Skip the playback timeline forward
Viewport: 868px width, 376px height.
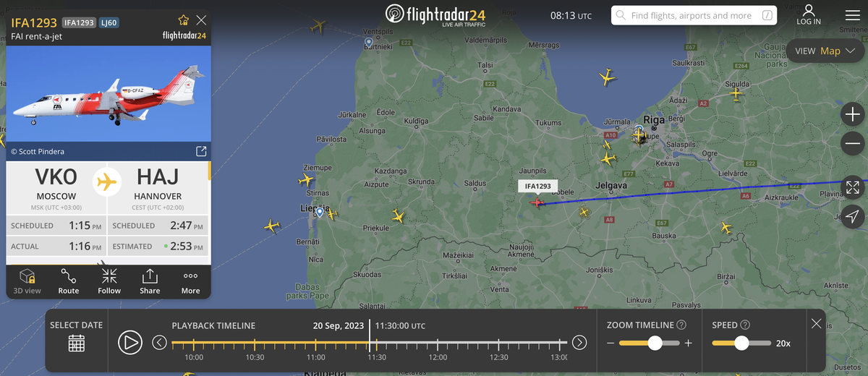[x=579, y=342]
